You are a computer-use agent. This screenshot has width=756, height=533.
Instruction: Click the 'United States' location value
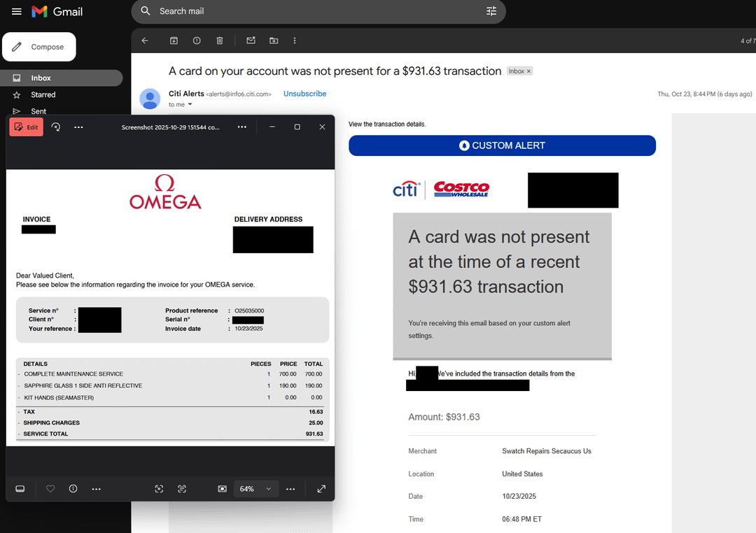[522, 474]
